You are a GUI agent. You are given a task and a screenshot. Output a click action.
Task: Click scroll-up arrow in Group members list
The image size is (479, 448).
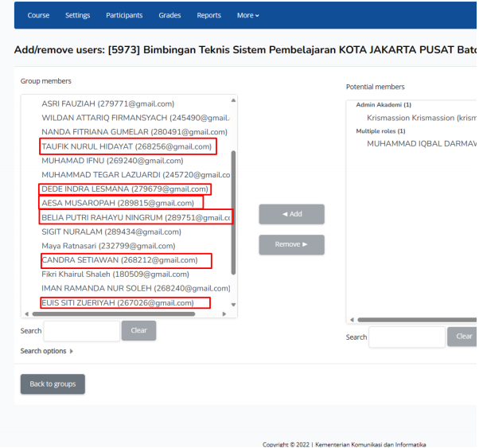click(x=233, y=101)
